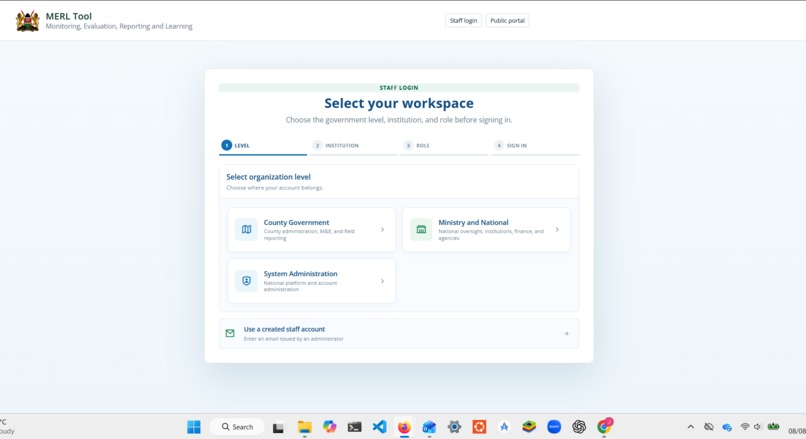Select the Institution step tab
The height and width of the screenshot is (439, 806).
(354, 146)
